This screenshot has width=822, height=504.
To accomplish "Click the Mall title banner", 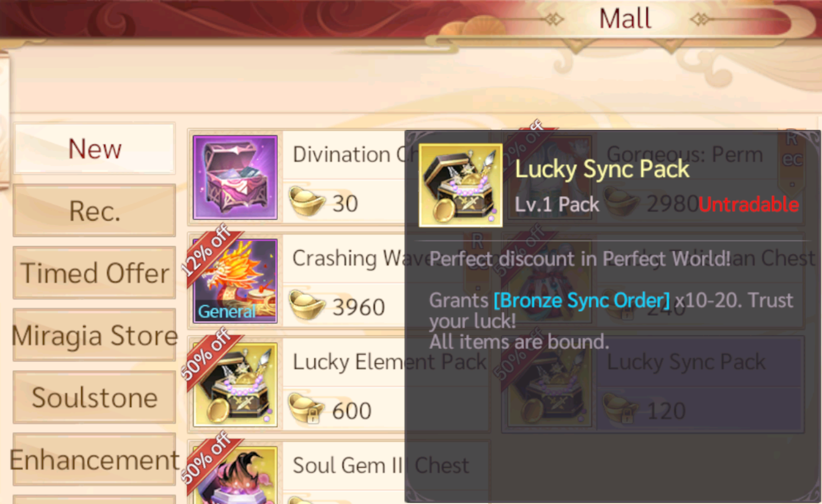I will click(x=625, y=19).
